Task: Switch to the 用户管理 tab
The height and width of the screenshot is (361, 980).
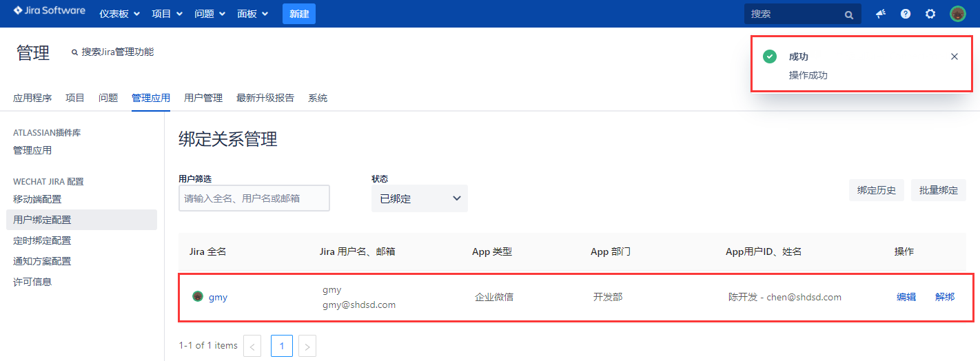Action: pyautogui.click(x=203, y=98)
